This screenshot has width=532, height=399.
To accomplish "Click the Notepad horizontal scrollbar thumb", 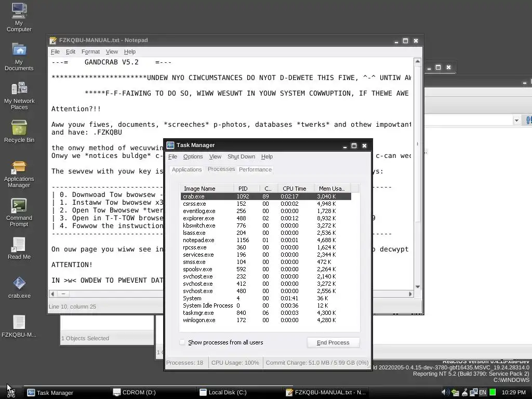I will [x=63, y=294].
